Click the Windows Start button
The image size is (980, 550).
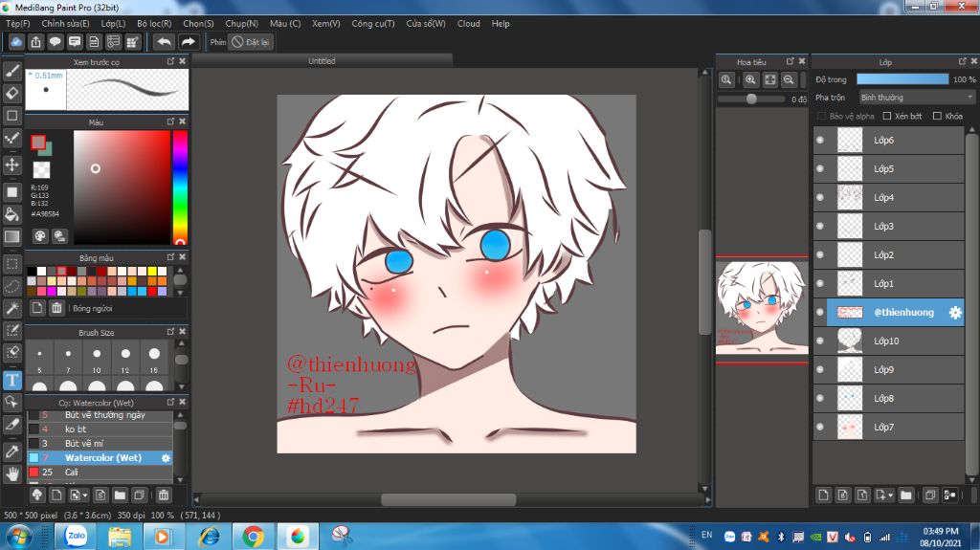(x=18, y=537)
